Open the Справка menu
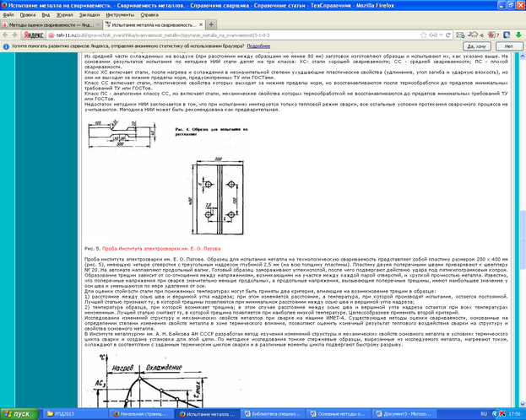Image resolution: width=526 pixels, height=420 pixels. pyautogui.click(x=149, y=14)
